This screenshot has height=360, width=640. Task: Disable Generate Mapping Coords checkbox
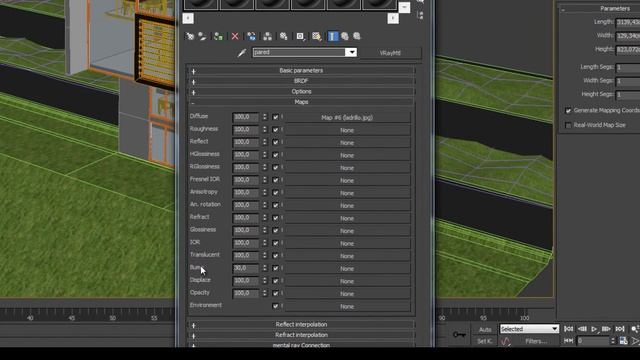pyautogui.click(x=568, y=111)
